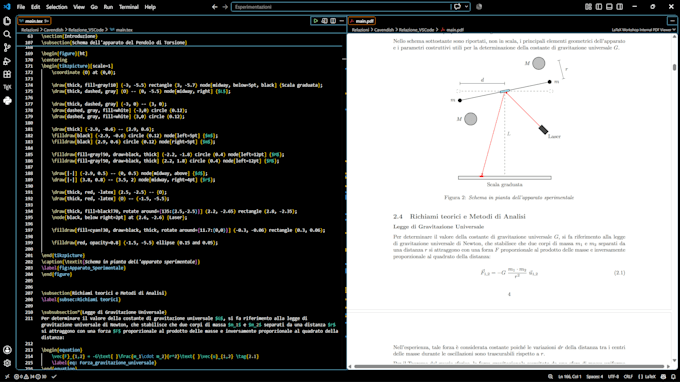Click the \begin{tikzpicture} line 171
This screenshot has height=382, width=680.
click(77, 66)
